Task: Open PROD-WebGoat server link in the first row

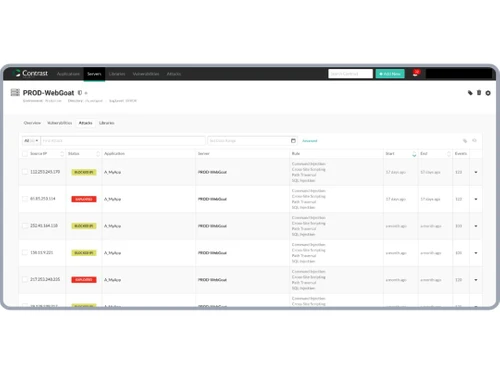Action: click(x=212, y=172)
